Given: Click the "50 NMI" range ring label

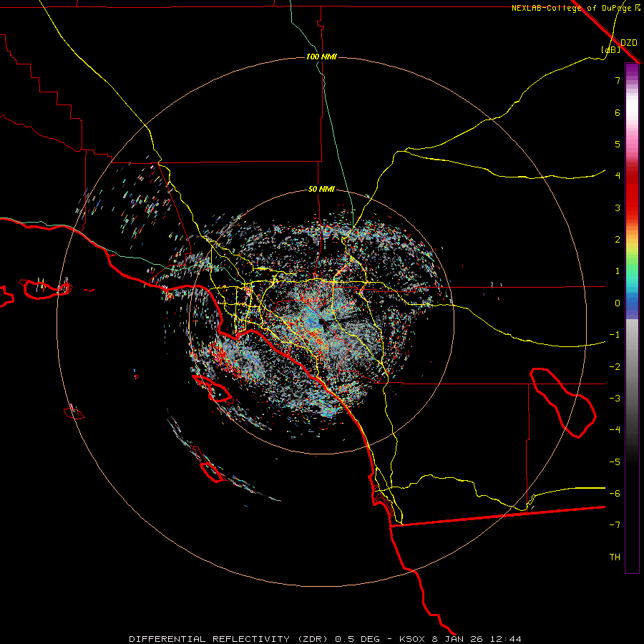Looking at the screenshot, I should pyautogui.click(x=321, y=190).
